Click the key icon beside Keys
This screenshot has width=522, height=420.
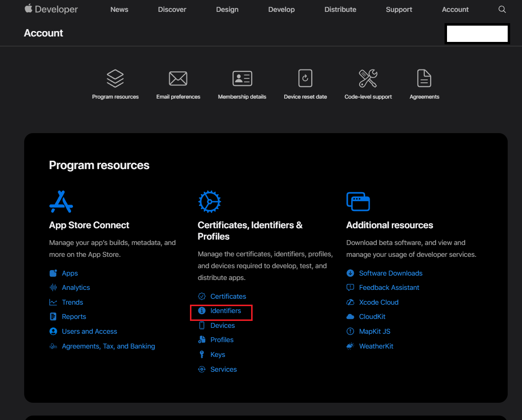click(202, 354)
